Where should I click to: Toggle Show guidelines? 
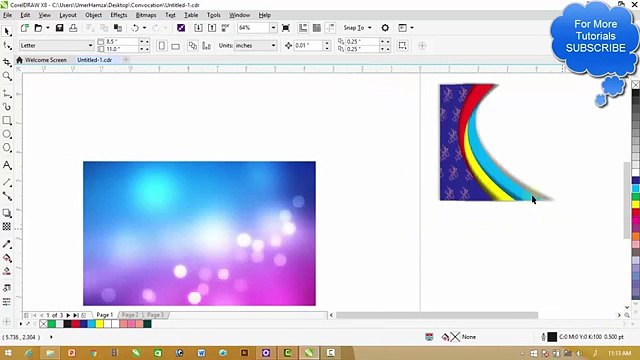(330, 28)
